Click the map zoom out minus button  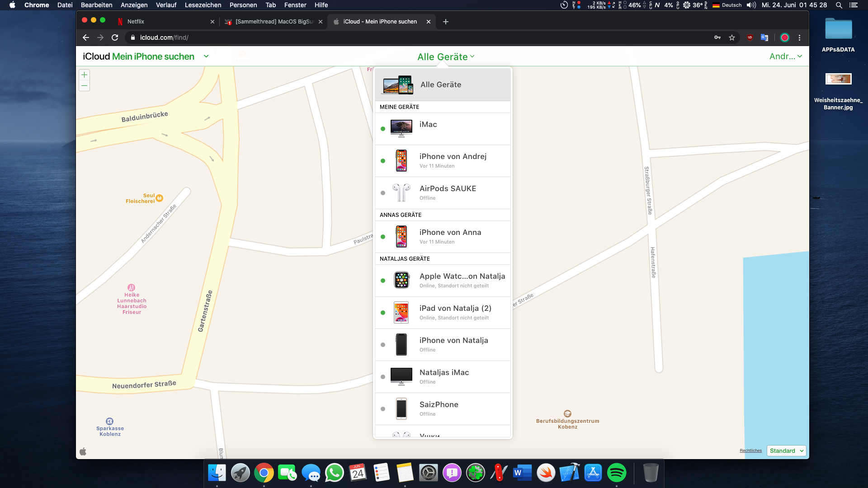coord(84,86)
